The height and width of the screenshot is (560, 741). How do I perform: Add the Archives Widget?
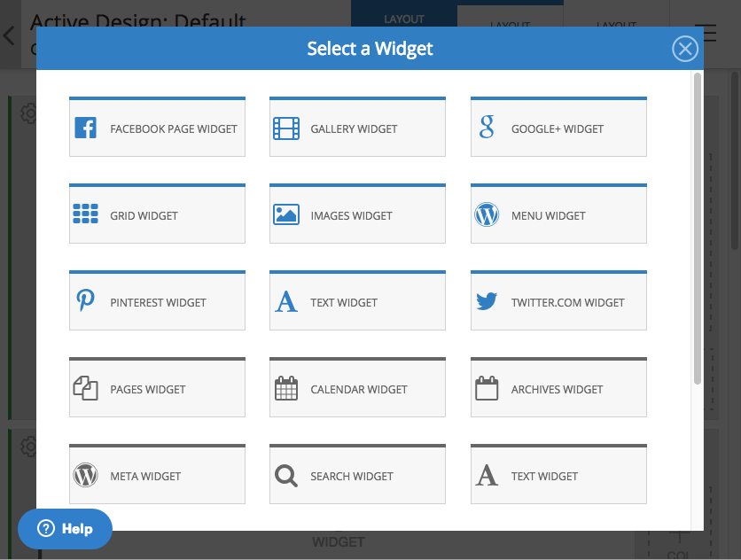pyautogui.click(x=558, y=387)
